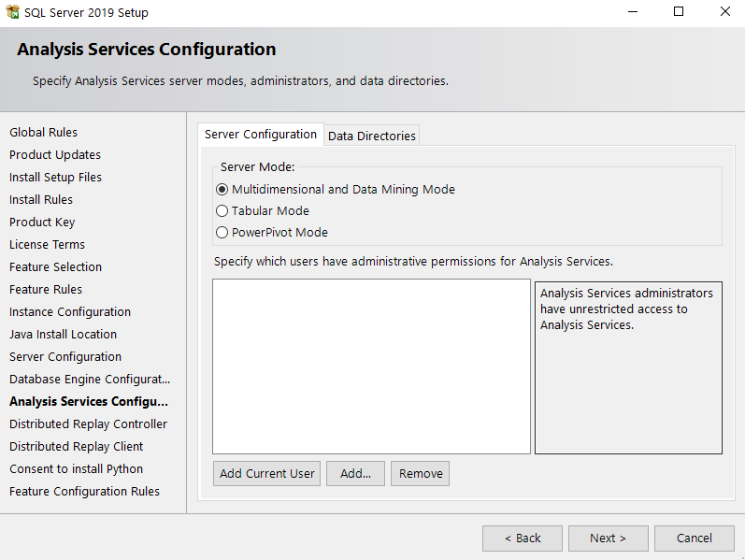Select PowerPivot Mode option
This screenshot has width=745, height=560.
222,233
